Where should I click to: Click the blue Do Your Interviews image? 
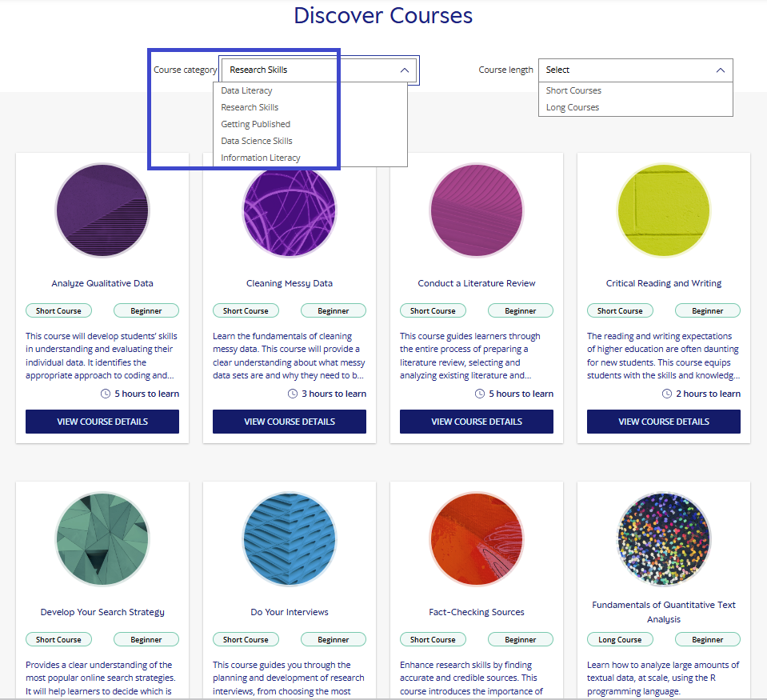(289, 539)
